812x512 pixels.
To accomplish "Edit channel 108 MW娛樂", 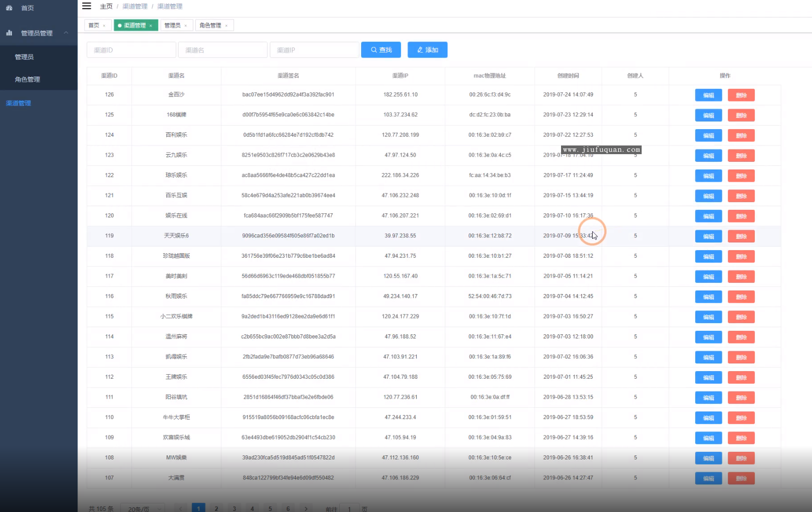I will coord(708,458).
